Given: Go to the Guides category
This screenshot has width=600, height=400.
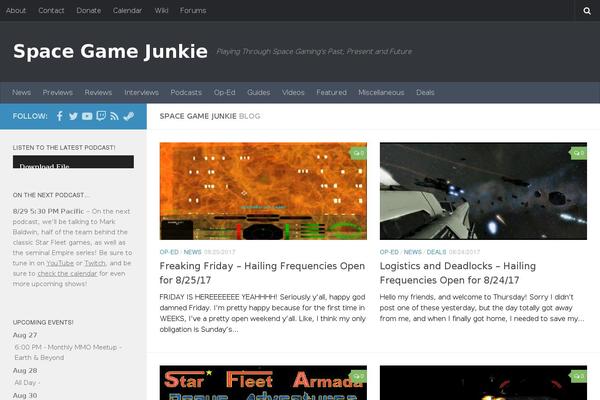Looking at the screenshot, I should tap(258, 93).
